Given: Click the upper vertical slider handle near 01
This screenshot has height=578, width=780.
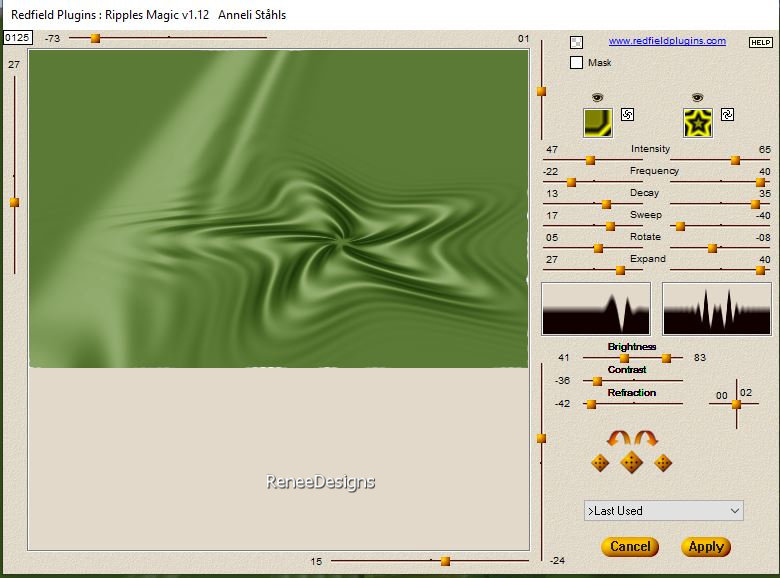Looking at the screenshot, I should pyautogui.click(x=541, y=92).
